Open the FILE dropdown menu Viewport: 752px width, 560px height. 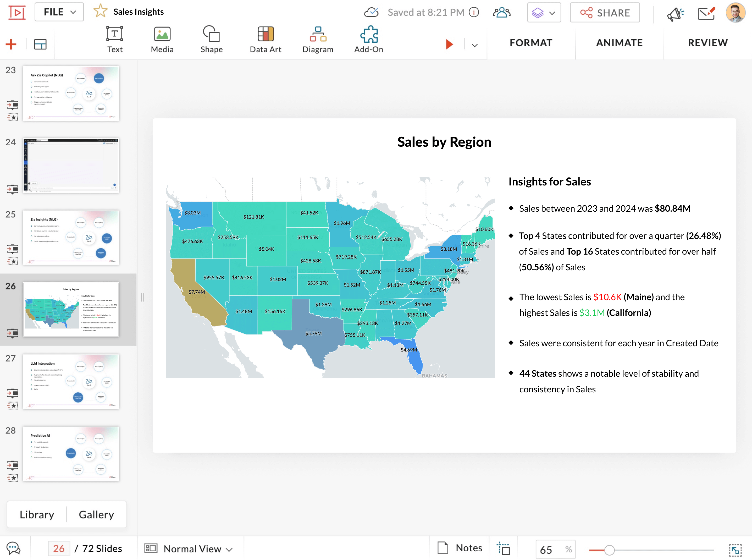(x=59, y=12)
